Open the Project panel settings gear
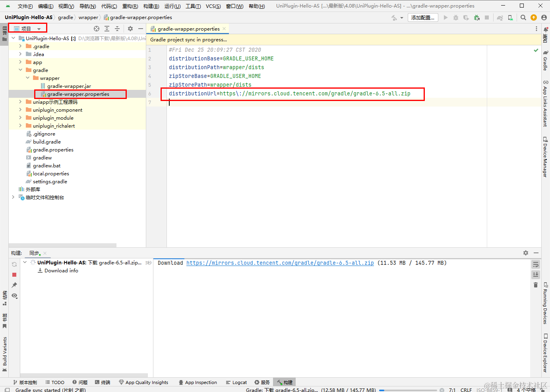 [130, 29]
